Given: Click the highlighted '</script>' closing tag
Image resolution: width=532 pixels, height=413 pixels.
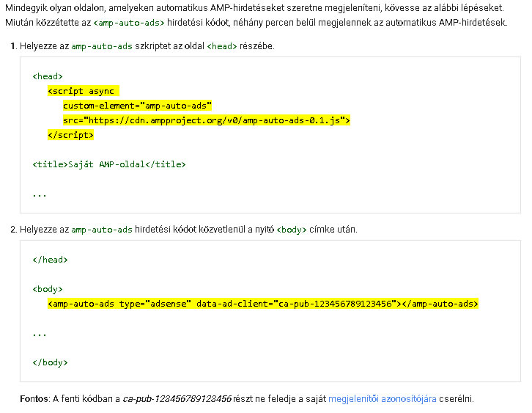Looking at the screenshot, I should click(x=70, y=135).
